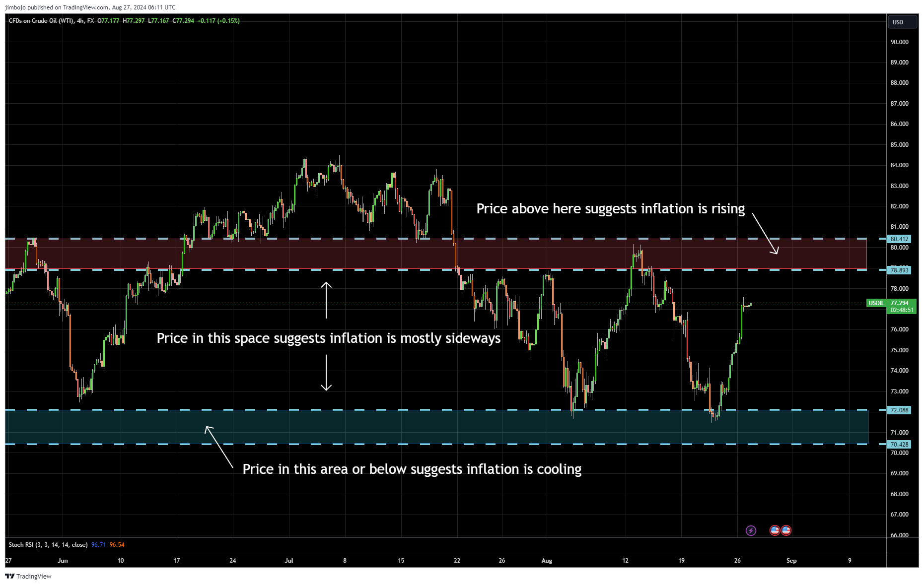Click the left US flag economic event icon
Image resolution: width=924 pixels, height=585 pixels.
point(775,530)
